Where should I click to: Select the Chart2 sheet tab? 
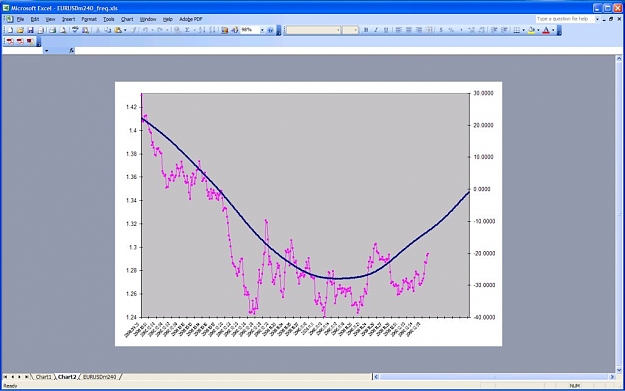tap(67, 377)
